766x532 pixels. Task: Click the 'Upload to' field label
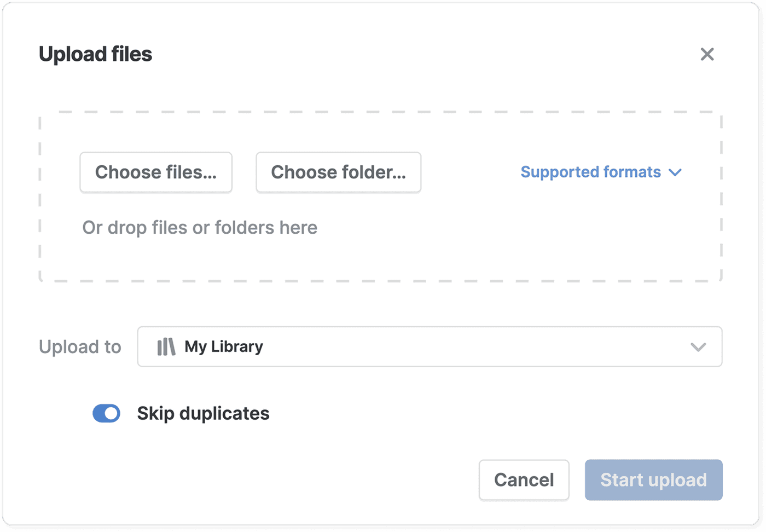coord(80,347)
